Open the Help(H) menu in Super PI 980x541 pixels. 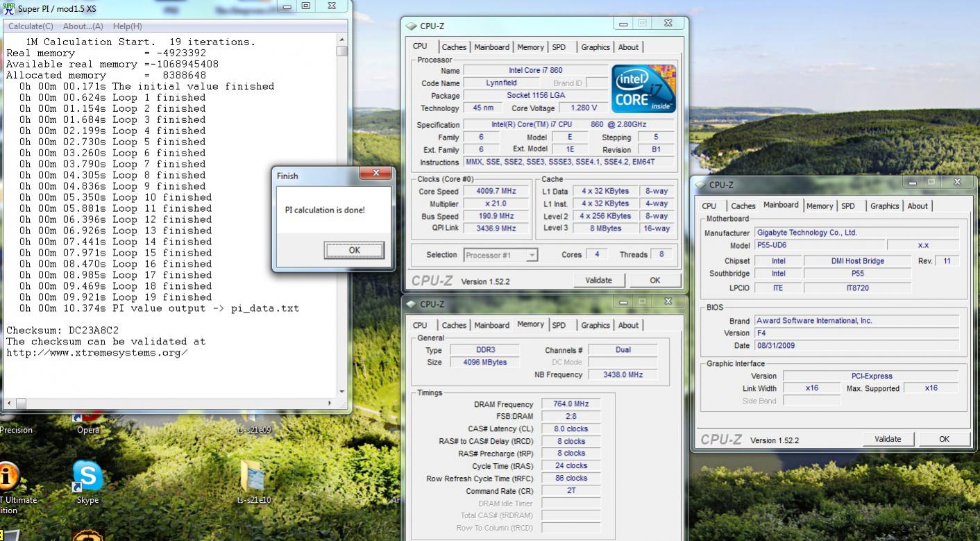[x=127, y=26]
